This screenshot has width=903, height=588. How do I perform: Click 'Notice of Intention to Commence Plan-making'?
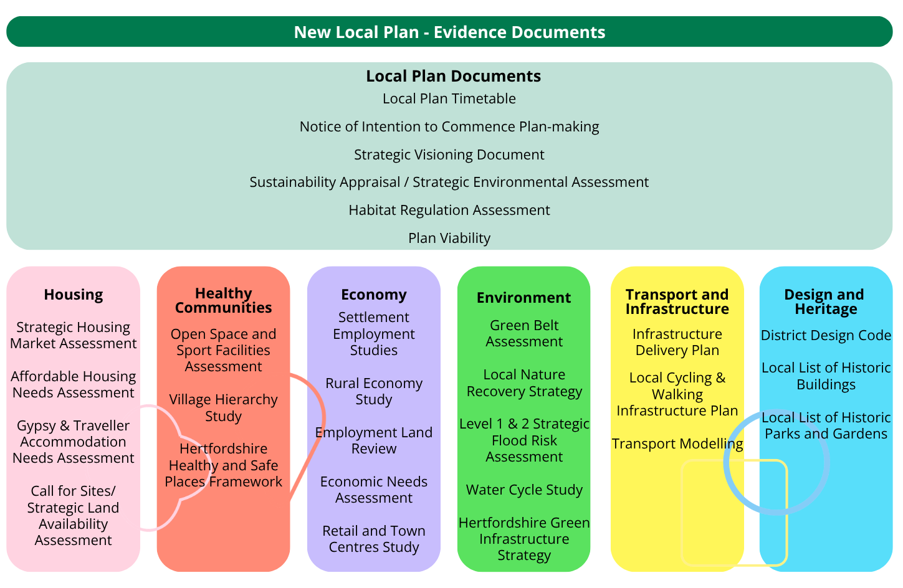pyautogui.click(x=449, y=126)
